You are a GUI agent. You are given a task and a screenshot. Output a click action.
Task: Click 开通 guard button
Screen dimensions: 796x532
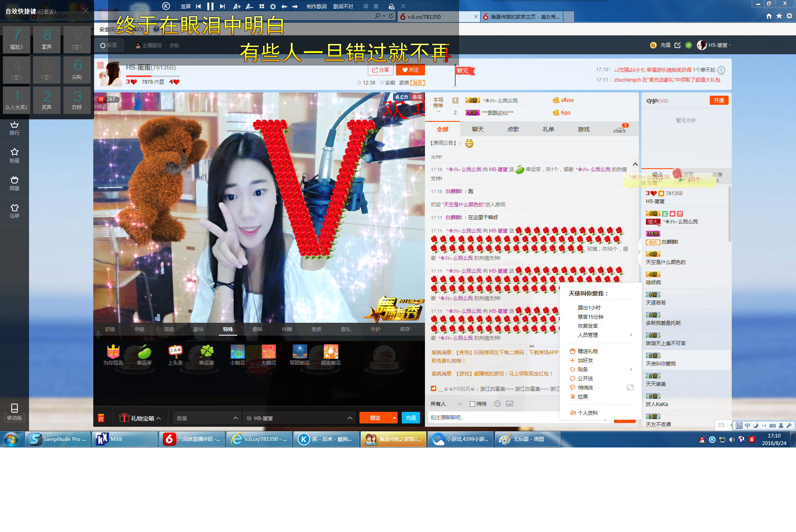(719, 101)
